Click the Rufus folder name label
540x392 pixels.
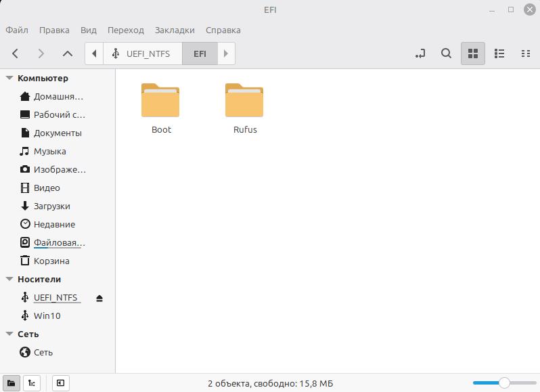tap(245, 129)
